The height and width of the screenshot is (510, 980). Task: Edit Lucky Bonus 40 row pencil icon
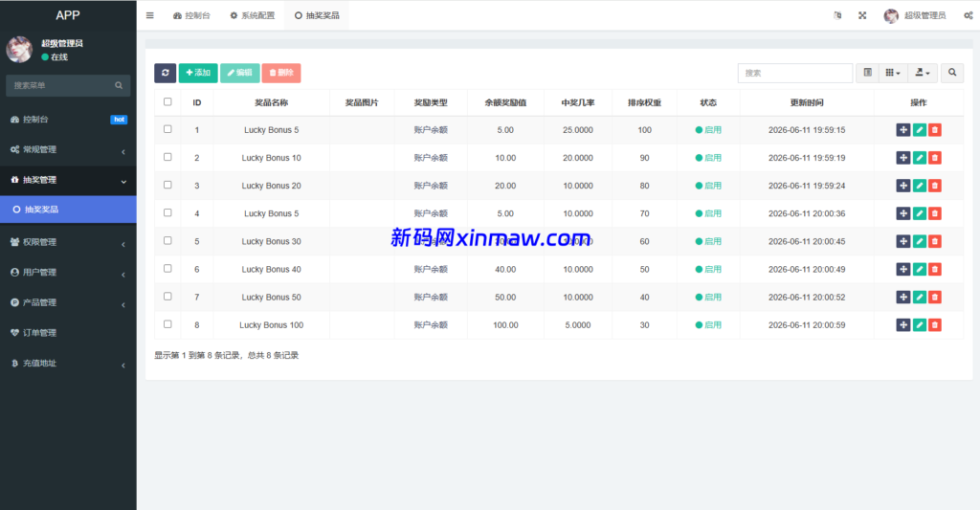(920, 269)
